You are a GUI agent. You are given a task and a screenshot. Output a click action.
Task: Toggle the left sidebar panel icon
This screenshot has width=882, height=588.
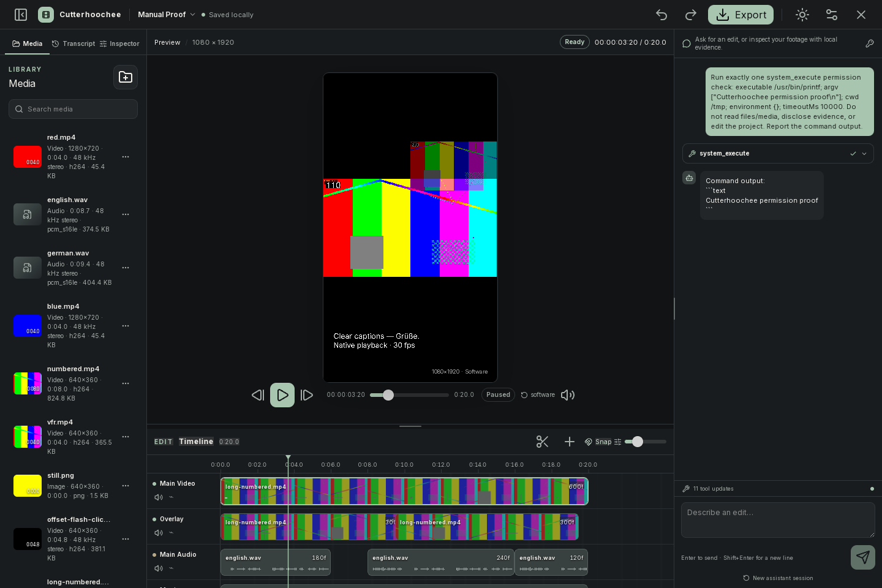click(x=21, y=15)
